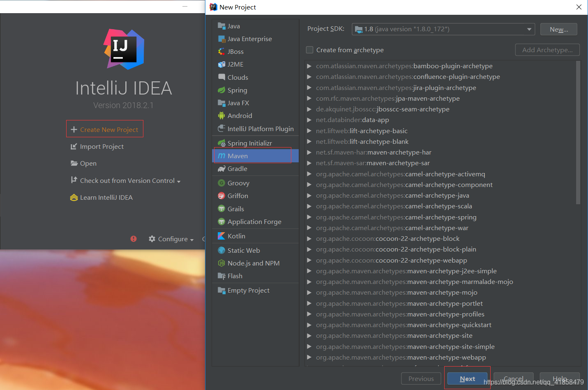
Task: Select maven-archetype-j2ee-simple row
Action: point(406,271)
